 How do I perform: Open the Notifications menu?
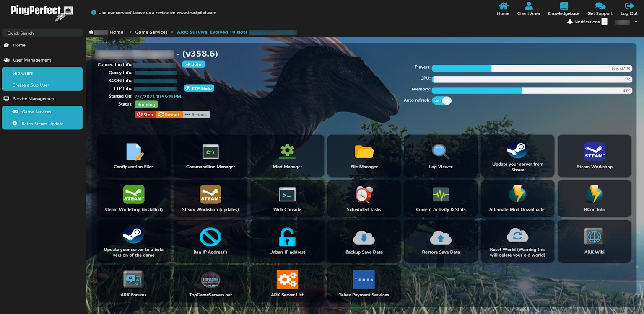tap(587, 22)
